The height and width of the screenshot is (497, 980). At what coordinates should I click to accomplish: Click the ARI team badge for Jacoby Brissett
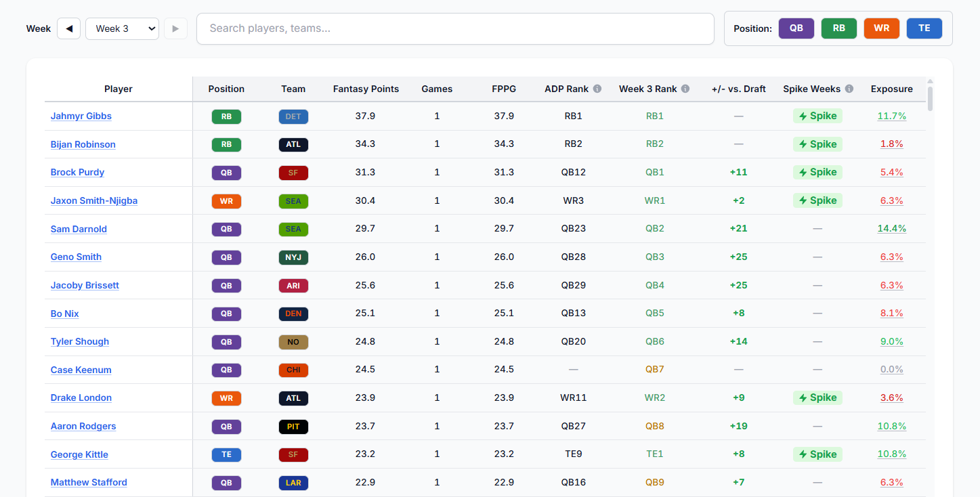pos(293,286)
